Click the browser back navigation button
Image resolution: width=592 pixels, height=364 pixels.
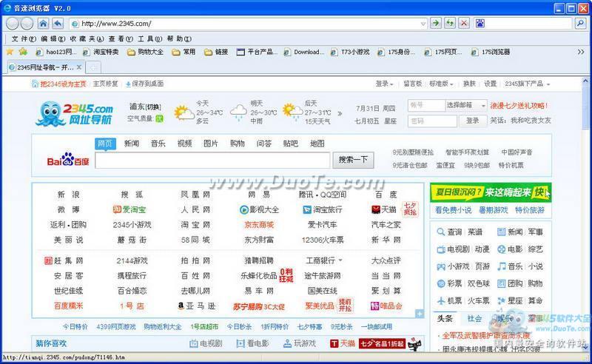tap(12, 24)
